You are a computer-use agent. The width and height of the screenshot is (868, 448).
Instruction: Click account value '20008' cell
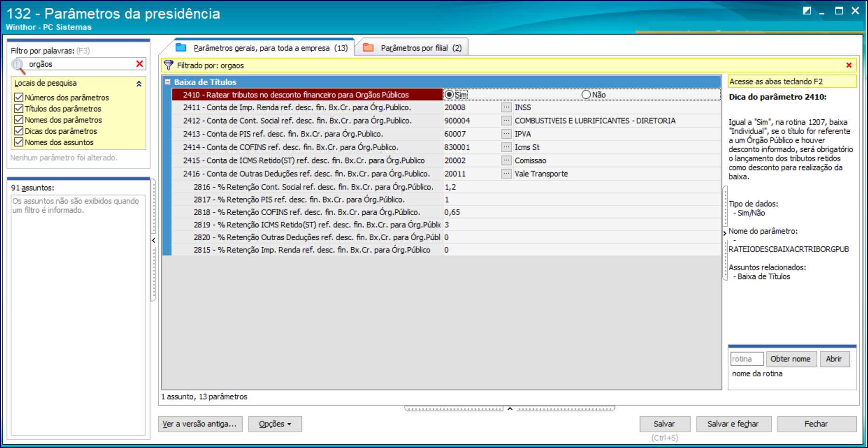tap(472, 107)
